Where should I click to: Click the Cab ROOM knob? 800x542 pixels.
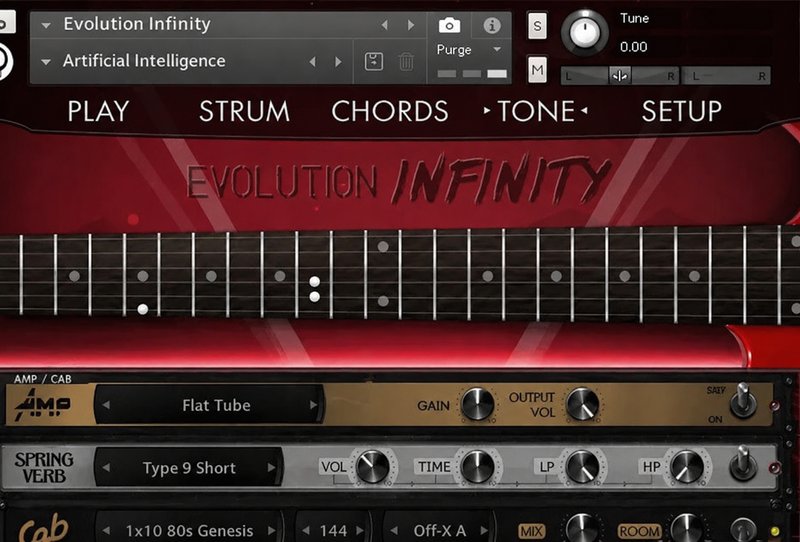[x=687, y=529]
